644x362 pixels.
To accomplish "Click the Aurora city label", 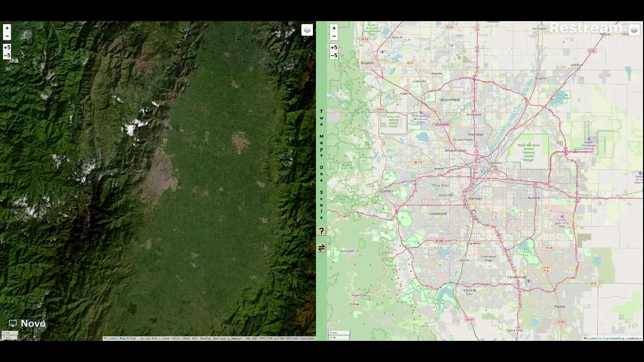I will click(533, 198).
